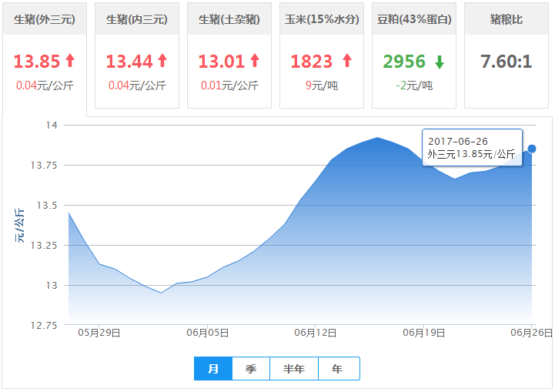Screen dimensions: 555x392
Task: Click the red up arrow beside 13.85
Action: pos(70,62)
